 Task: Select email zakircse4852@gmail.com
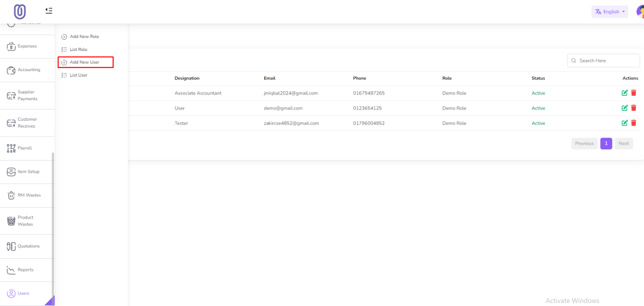[291, 123]
